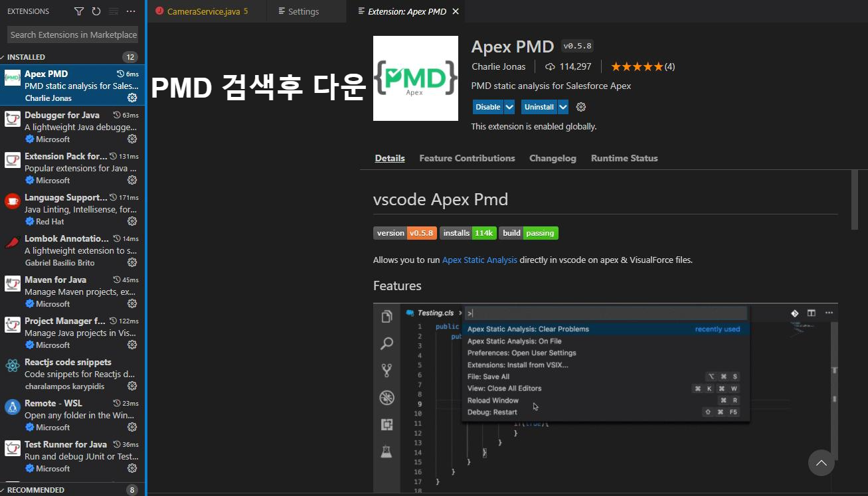Screen dimensions: 868x496
Task: Click publisher name Charlie Jonas in details
Action: [498, 66]
